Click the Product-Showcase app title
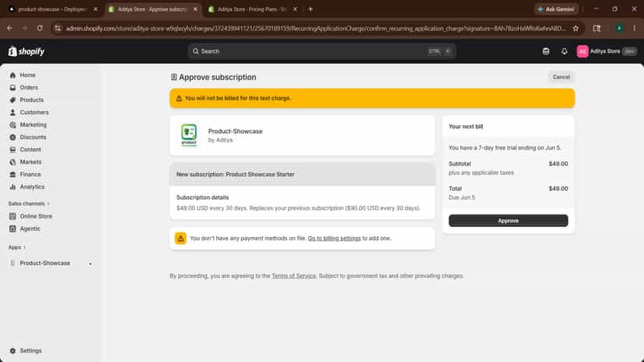The width and height of the screenshot is (644, 362). click(235, 131)
